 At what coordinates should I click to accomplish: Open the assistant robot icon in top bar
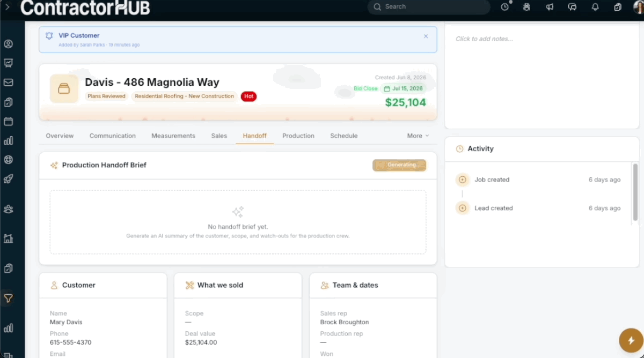[x=526, y=7]
